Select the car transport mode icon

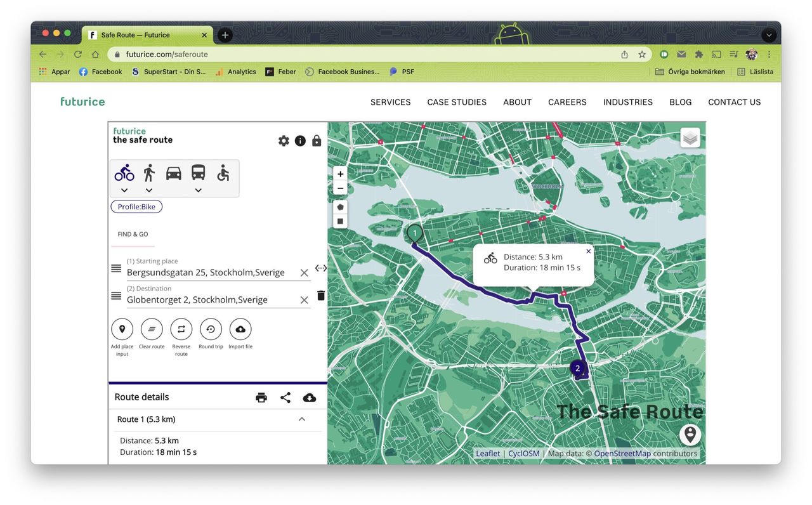tap(173, 173)
